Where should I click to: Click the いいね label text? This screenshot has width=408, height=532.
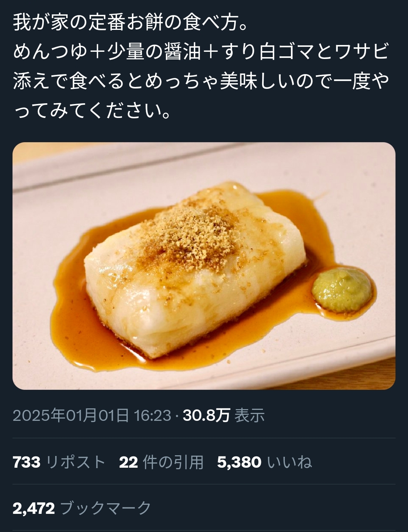(x=289, y=462)
